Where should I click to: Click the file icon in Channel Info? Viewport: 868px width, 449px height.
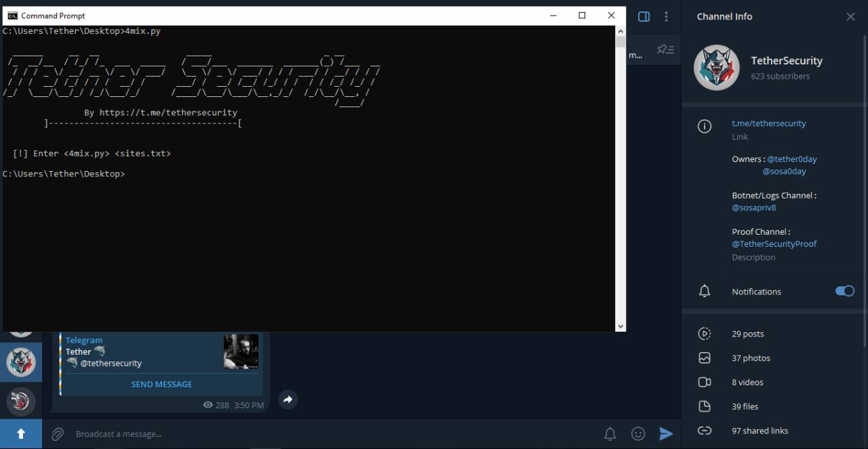[705, 406]
